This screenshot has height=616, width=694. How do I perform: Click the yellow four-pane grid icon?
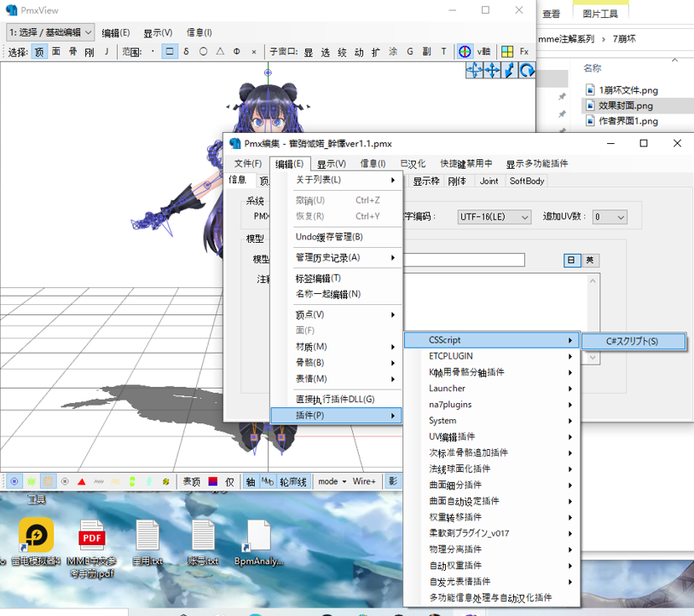pyautogui.click(x=507, y=52)
